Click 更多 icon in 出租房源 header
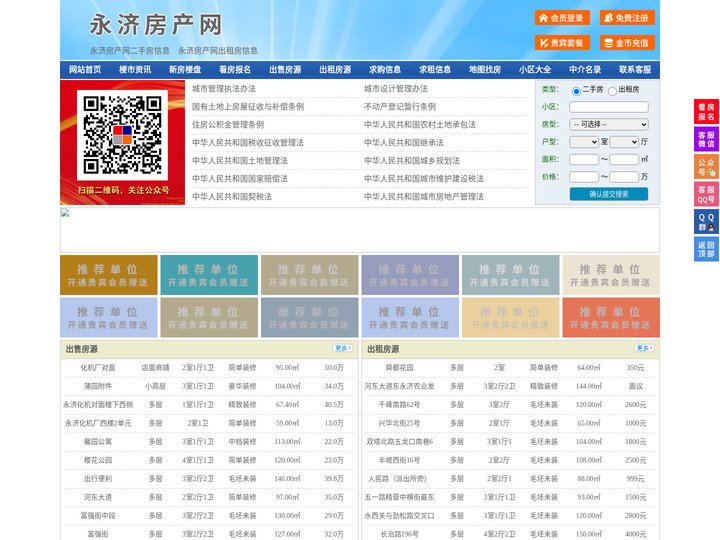720x540 pixels. pyautogui.click(x=644, y=349)
